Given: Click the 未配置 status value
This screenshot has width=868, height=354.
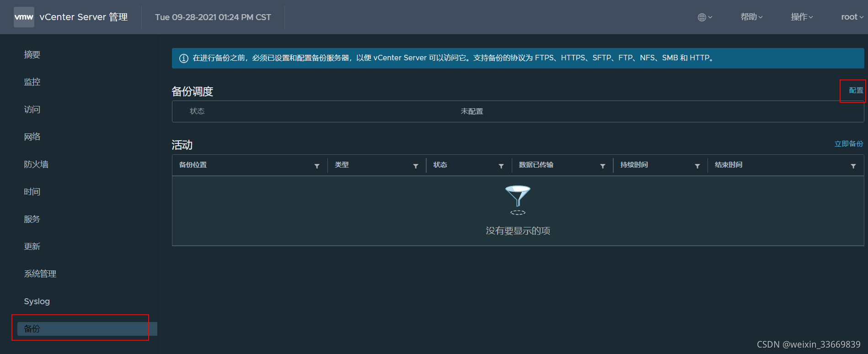Looking at the screenshot, I should coord(472,111).
